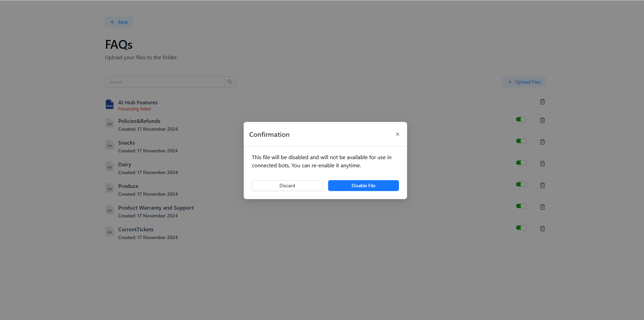Screen dimensions: 644x320
Task: Toggle Product Warranty and Support switch
Action: [521, 206]
